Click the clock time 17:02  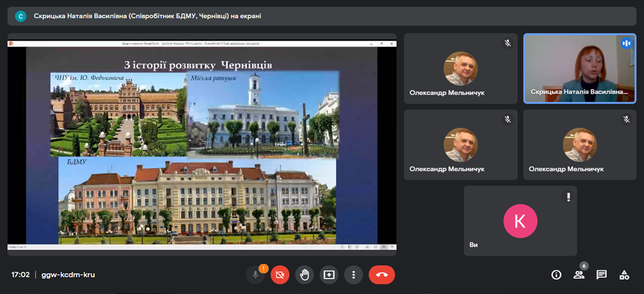pos(20,275)
